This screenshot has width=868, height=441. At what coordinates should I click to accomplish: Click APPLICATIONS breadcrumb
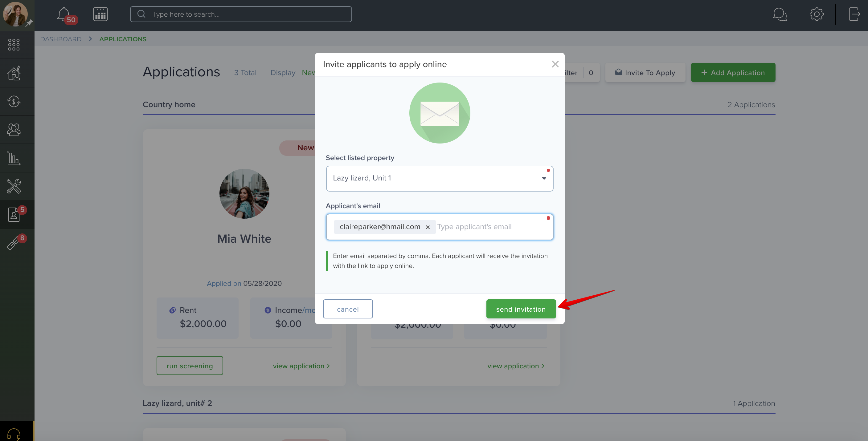(x=123, y=39)
